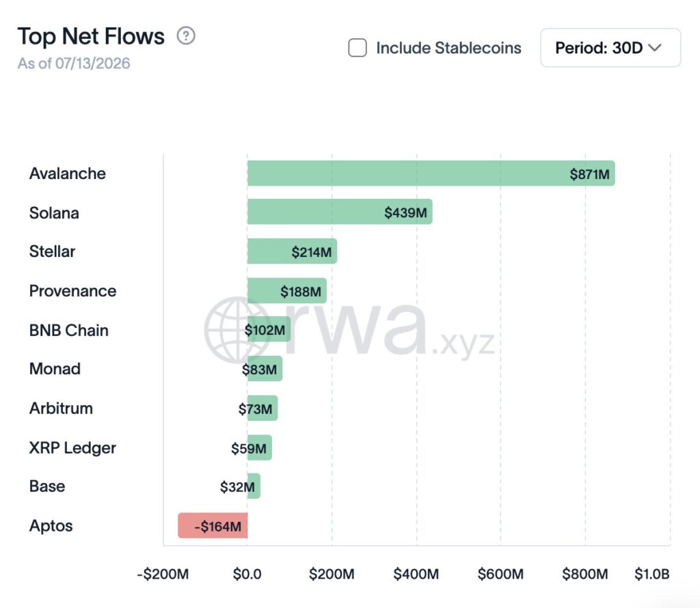The height and width of the screenshot is (608, 700).
Task: Click the Base $32M bar
Action: pyautogui.click(x=254, y=486)
